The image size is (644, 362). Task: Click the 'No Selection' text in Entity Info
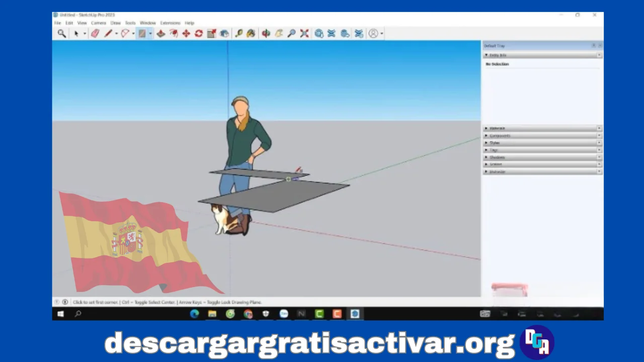(x=497, y=64)
